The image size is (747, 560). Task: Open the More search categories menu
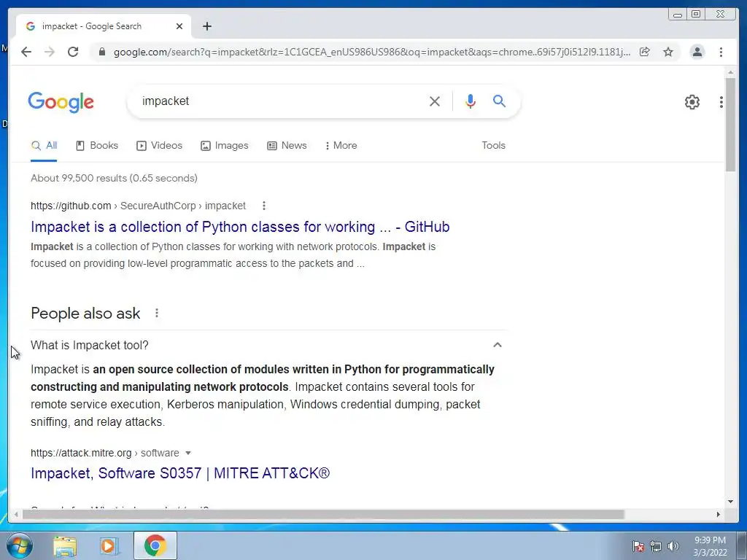pyautogui.click(x=341, y=146)
